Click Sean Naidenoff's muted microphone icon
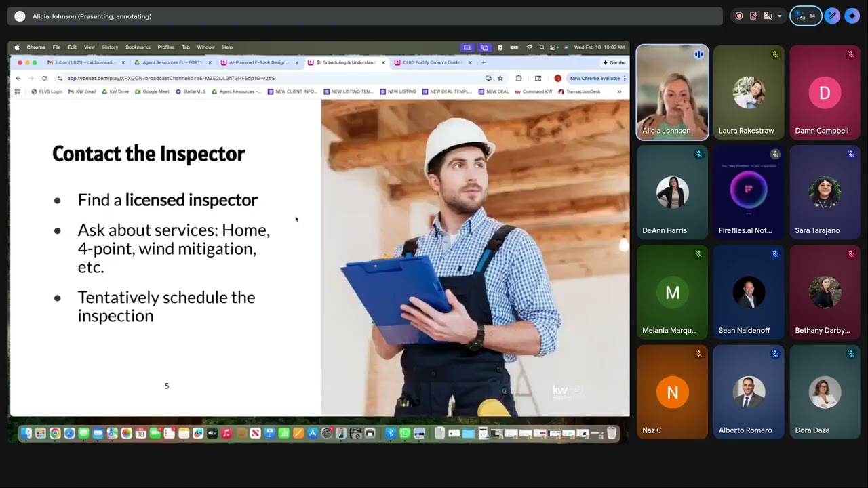The height and width of the screenshot is (488, 868). [775, 254]
